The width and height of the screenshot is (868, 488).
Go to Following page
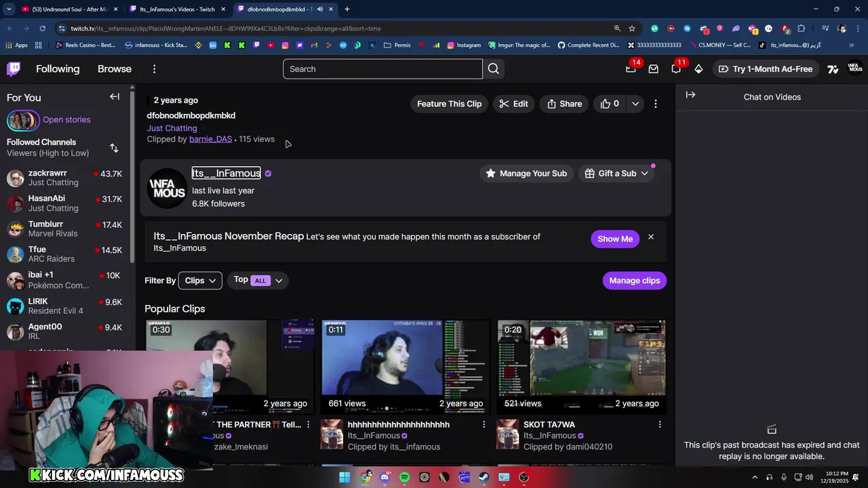click(58, 69)
